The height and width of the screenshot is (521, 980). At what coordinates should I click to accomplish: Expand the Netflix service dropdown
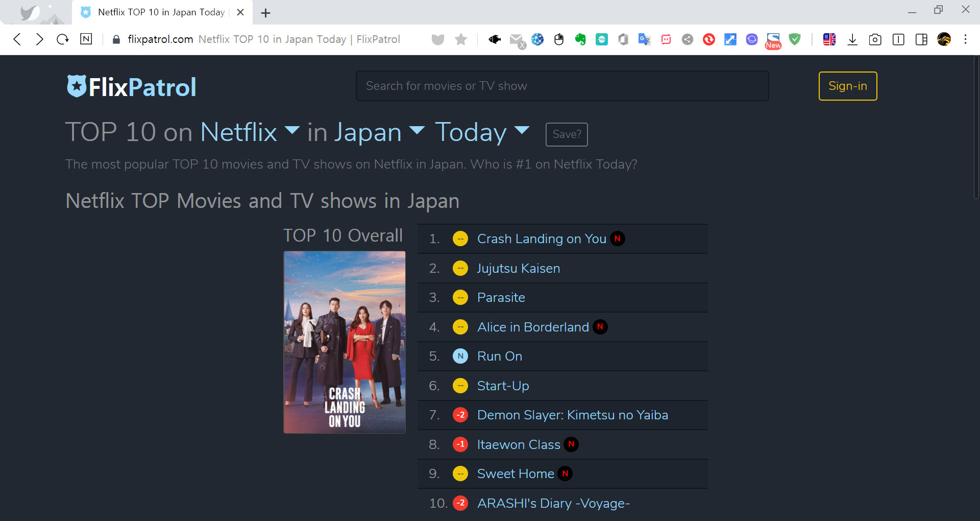[x=250, y=132]
